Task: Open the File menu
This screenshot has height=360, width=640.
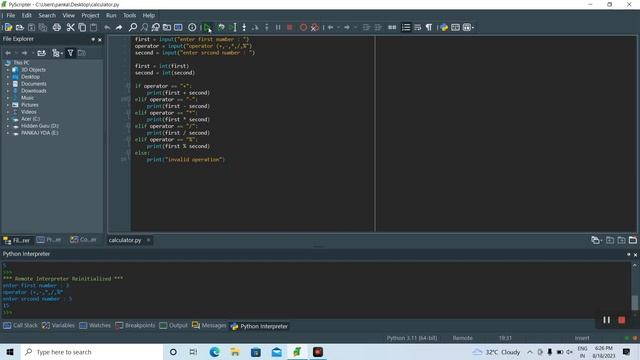Action: pyautogui.click(x=11, y=16)
